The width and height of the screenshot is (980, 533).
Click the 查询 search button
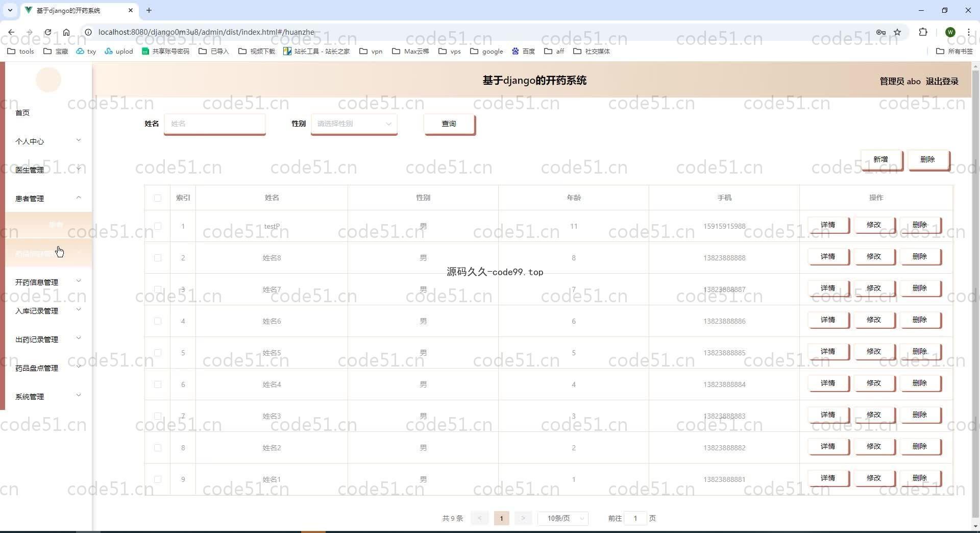449,124
